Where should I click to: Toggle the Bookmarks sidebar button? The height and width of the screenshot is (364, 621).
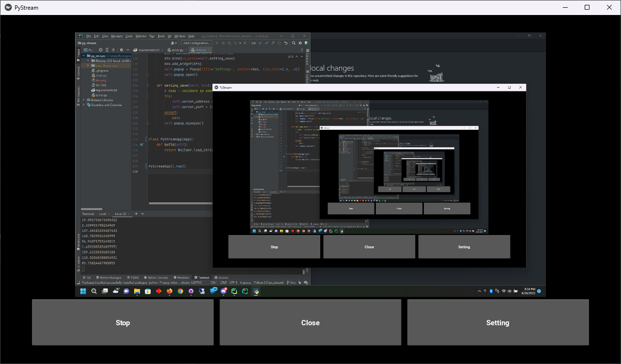(x=78, y=242)
